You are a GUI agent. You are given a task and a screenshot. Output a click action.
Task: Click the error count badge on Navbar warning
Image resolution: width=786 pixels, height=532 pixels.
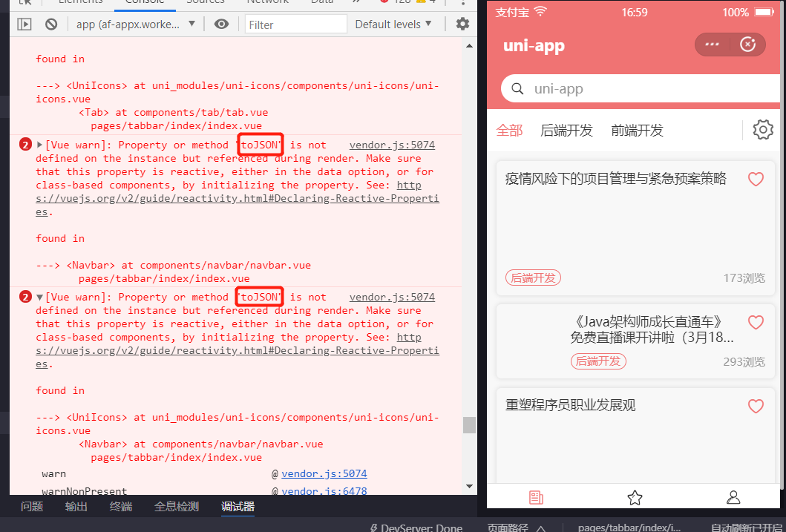pyautogui.click(x=25, y=145)
